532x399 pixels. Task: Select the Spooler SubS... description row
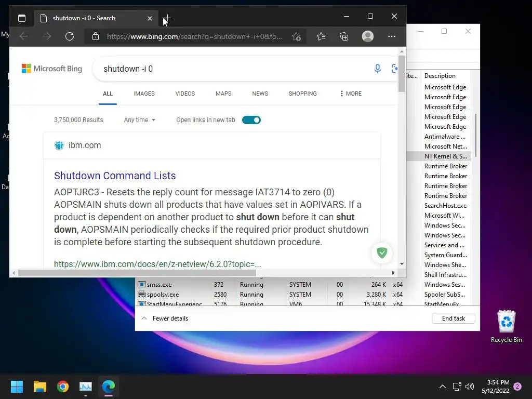click(445, 295)
